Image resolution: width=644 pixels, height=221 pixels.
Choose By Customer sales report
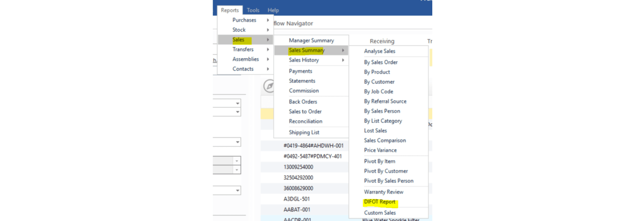(x=388, y=82)
